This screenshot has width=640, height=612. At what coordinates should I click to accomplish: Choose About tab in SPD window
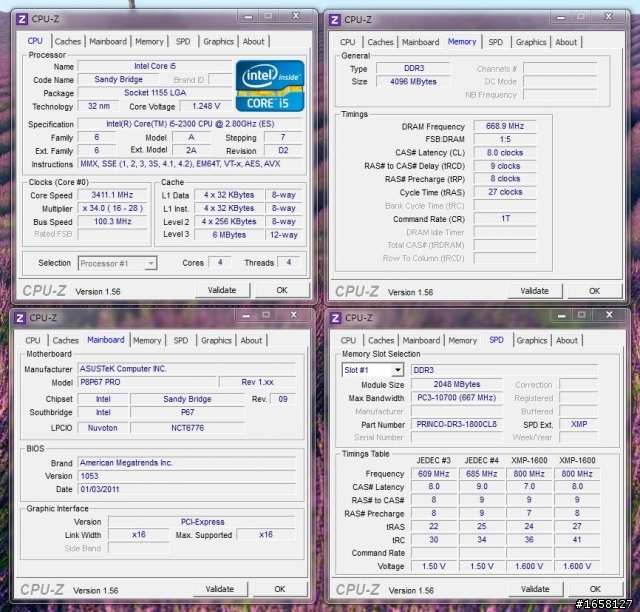567,340
